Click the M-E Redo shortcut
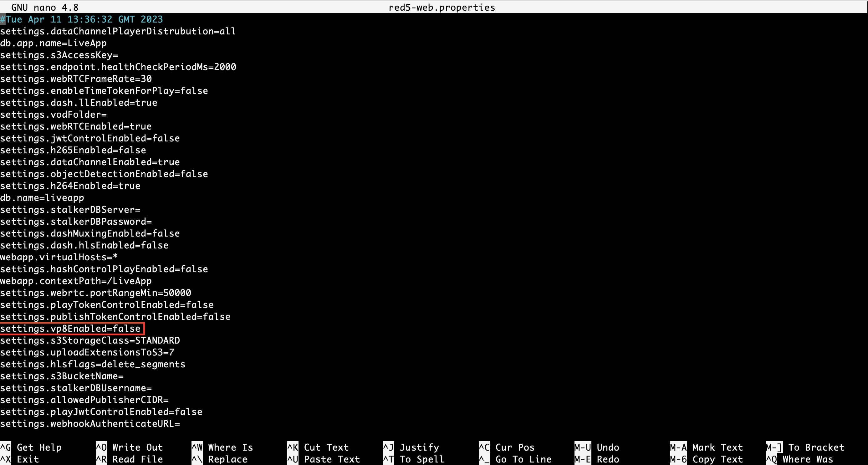Screen dimensions: 868x465 597,459
